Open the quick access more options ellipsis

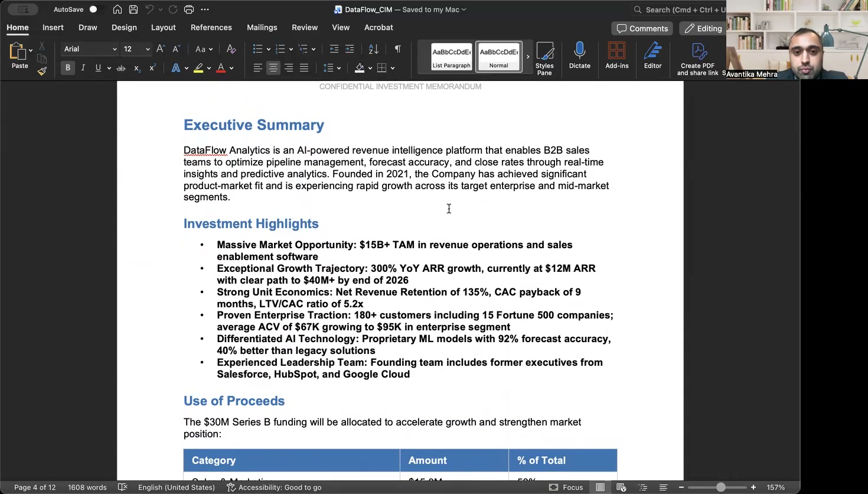[x=205, y=9]
